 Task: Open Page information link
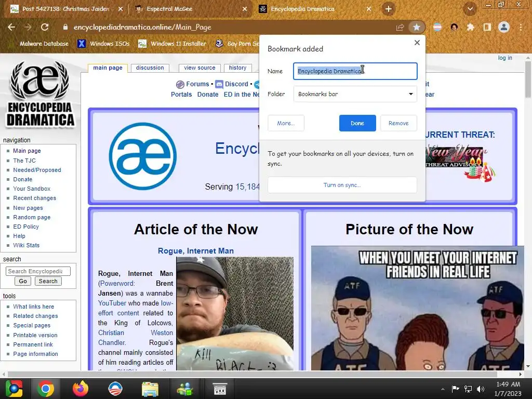click(x=35, y=354)
